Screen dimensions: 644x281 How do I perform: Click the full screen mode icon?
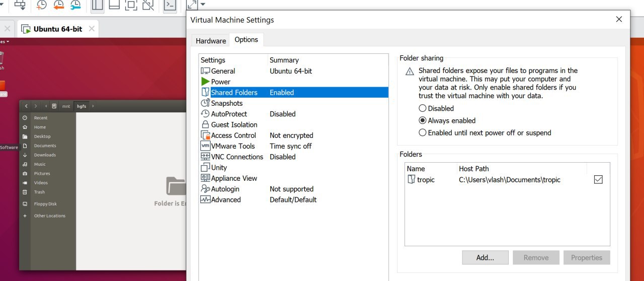[x=131, y=5]
